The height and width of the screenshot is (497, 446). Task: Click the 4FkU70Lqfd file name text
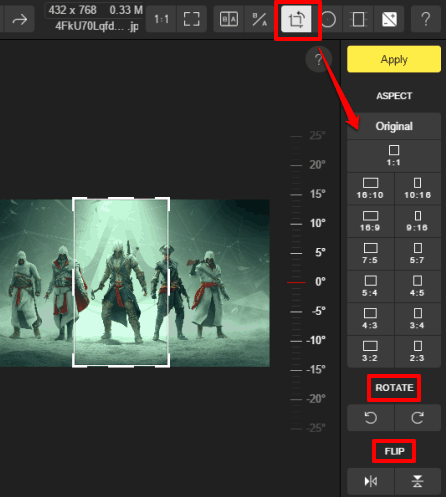[97, 26]
